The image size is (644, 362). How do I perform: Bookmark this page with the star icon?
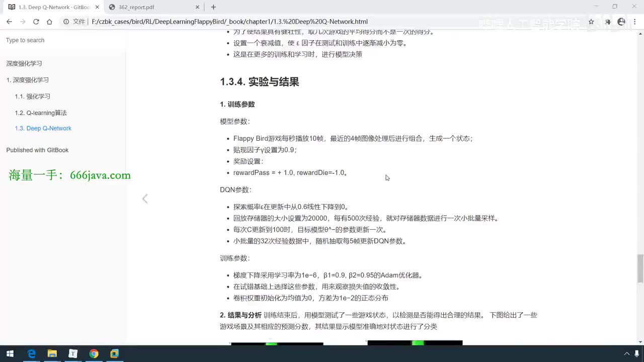click(x=591, y=22)
